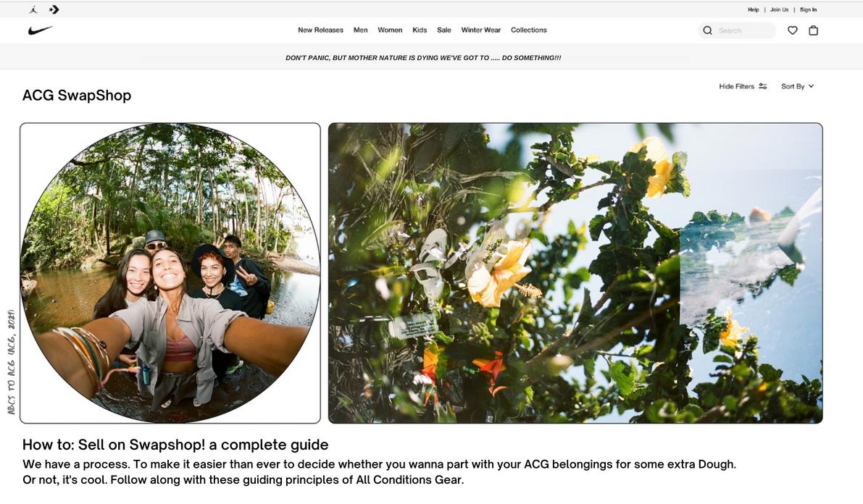Open the Kids menu
This screenshot has width=863, height=504.
coord(420,30)
